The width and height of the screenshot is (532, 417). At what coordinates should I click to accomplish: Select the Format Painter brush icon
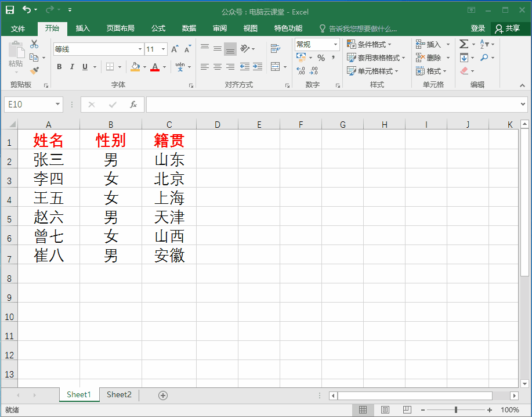click(34, 70)
